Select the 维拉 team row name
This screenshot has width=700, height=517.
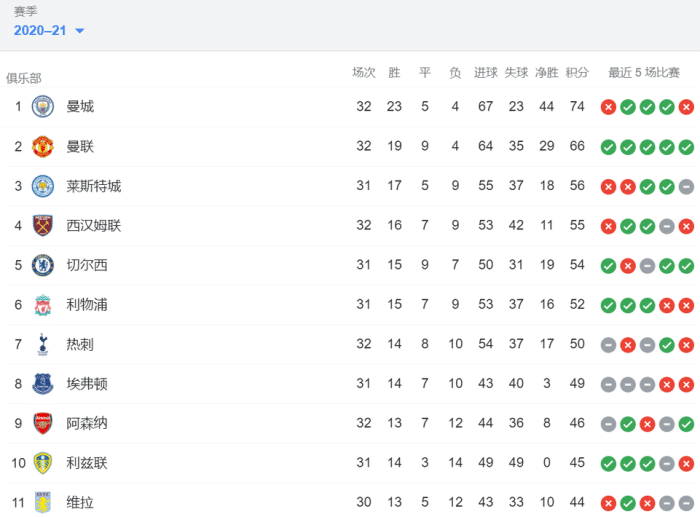click(80, 502)
